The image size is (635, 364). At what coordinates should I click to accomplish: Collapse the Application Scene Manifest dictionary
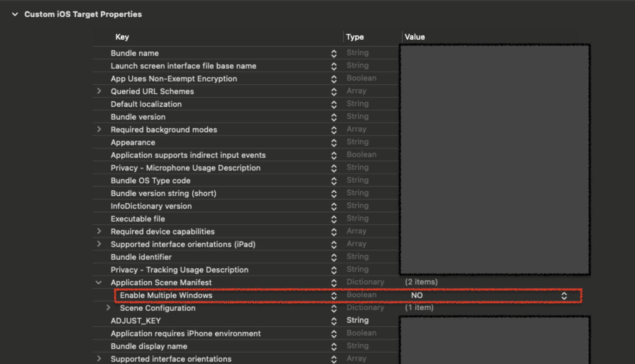(x=99, y=282)
